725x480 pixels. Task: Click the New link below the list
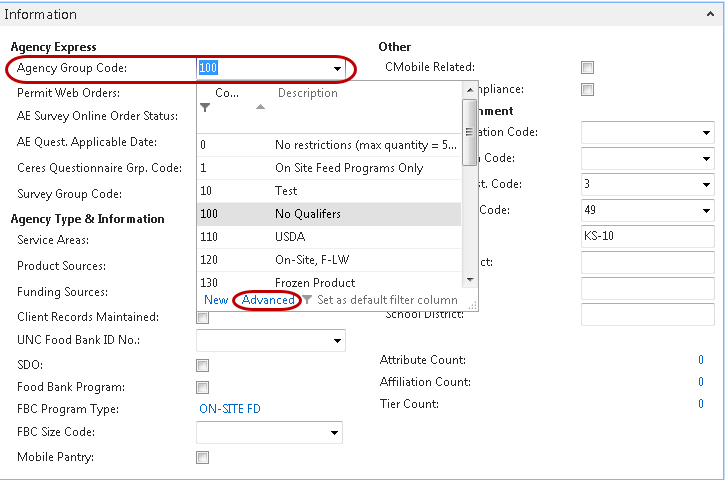point(216,300)
